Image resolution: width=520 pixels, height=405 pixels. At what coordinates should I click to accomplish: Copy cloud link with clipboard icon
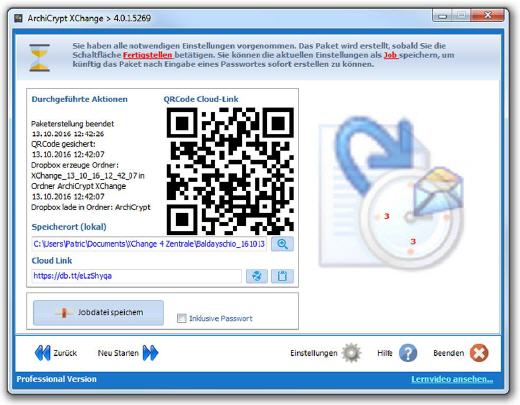point(282,276)
